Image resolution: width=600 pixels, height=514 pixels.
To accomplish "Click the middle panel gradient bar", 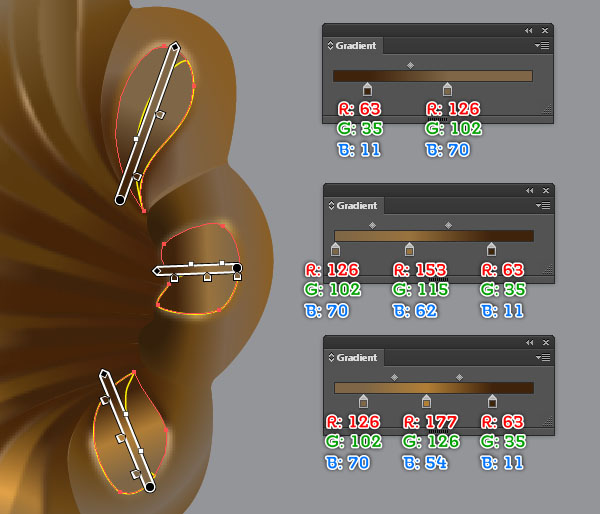I will pos(434,236).
